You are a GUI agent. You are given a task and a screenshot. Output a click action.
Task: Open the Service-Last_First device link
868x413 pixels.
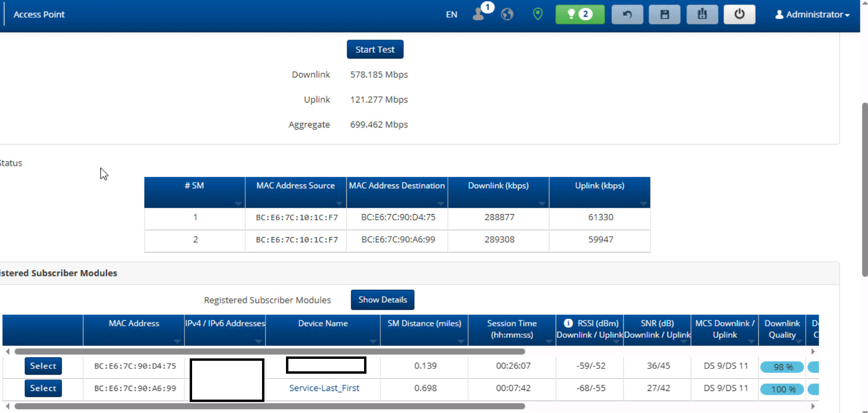[x=324, y=388]
